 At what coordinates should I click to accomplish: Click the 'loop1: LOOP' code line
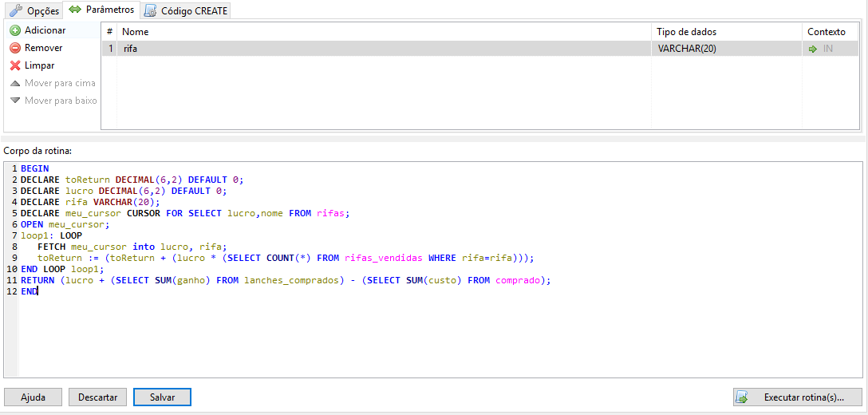(52, 235)
